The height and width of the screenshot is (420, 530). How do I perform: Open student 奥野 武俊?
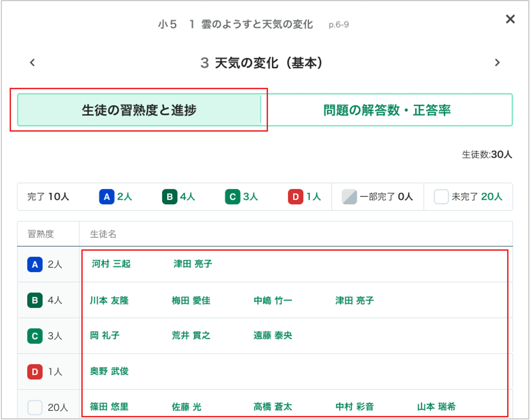[x=109, y=371]
